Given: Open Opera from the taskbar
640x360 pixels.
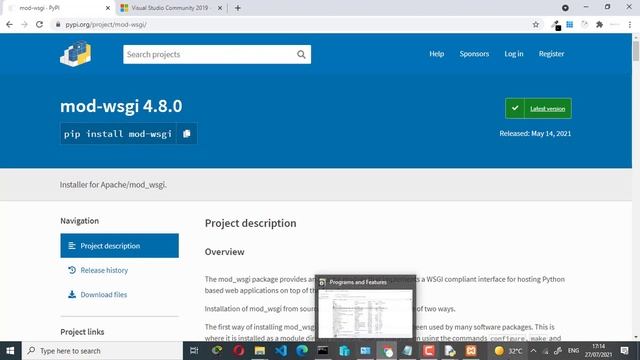Looking at the screenshot, I should (239, 351).
